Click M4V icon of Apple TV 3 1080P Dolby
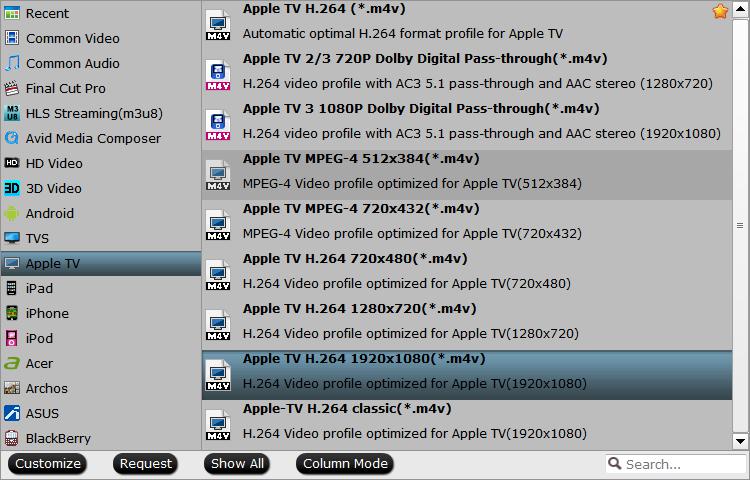 (x=218, y=125)
